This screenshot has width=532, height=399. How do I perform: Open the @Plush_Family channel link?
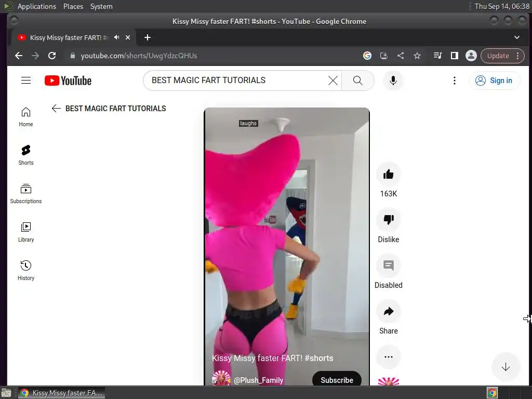point(259,380)
